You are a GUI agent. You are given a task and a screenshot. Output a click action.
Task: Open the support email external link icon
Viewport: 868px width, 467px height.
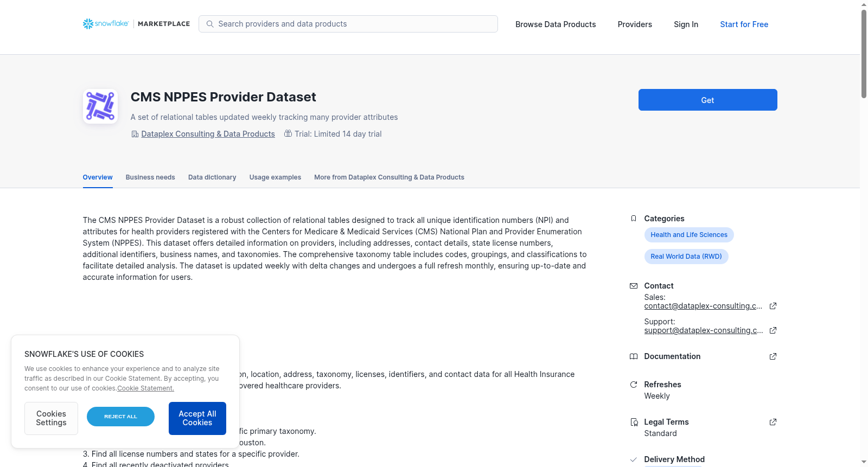pyautogui.click(x=773, y=330)
